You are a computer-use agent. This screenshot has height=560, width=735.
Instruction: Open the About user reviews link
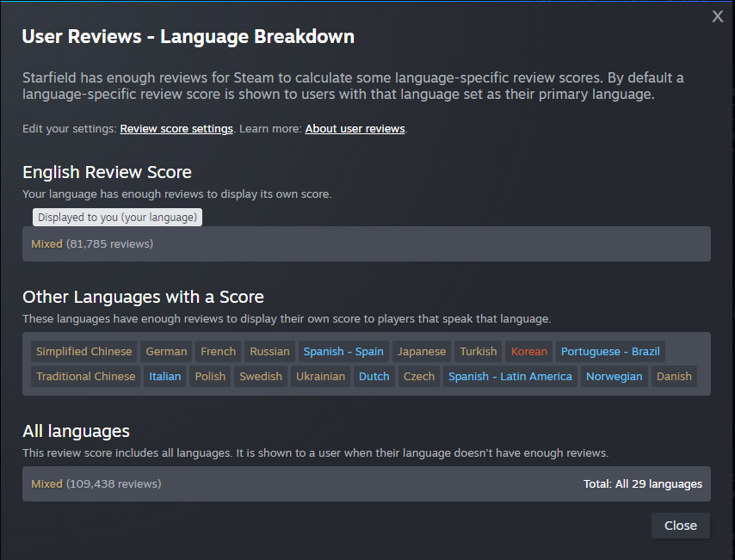pos(355,129)
